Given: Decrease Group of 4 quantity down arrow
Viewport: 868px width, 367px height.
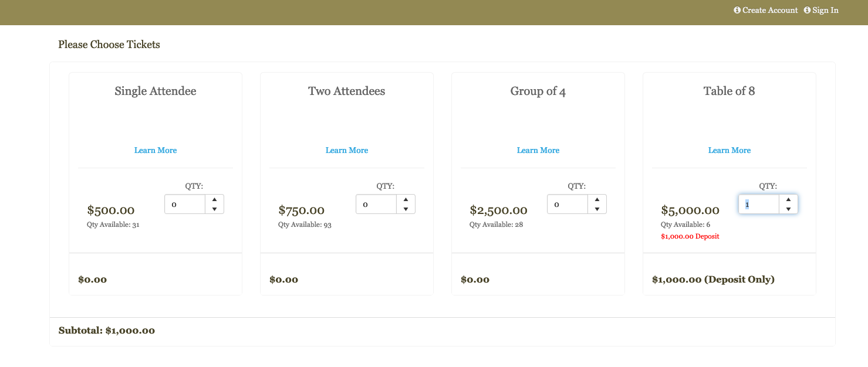Looking at the screenshot, I should pyautogui.click(x=597, y=209).
